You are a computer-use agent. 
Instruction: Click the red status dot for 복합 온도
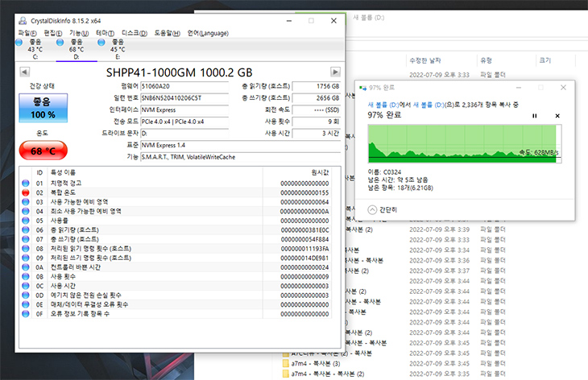pos(26,192)
